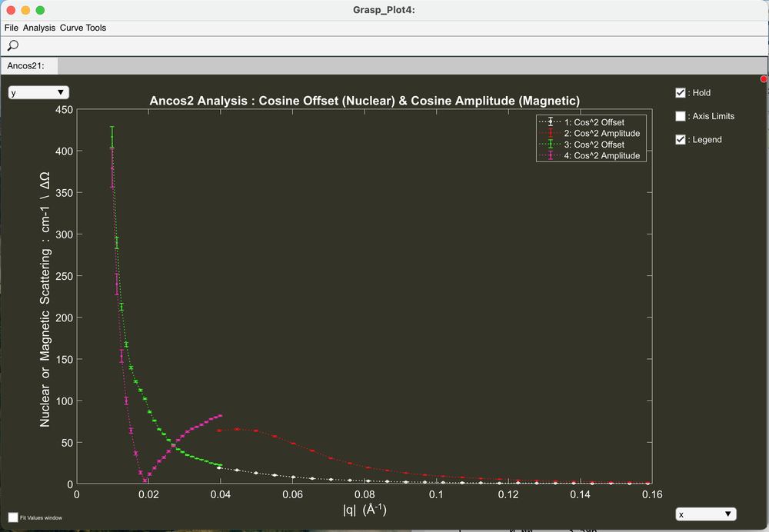The height and width of the screenshot is (532, 769).
Task: Enable the Fit Values window checkbox
Action: pos(12,517)
